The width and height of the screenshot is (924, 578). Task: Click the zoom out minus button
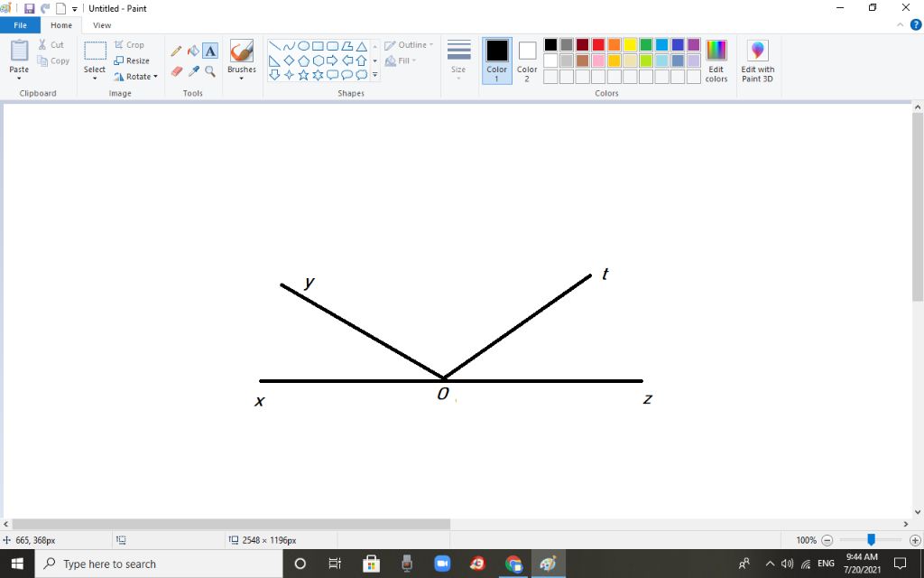coord(827,540)
